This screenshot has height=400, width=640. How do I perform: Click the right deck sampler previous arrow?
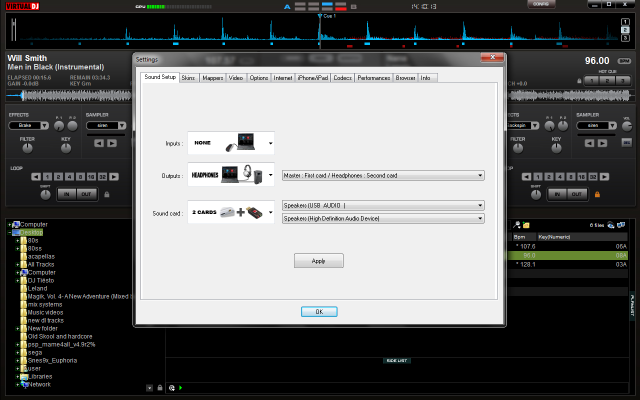(x=589, y=143)
